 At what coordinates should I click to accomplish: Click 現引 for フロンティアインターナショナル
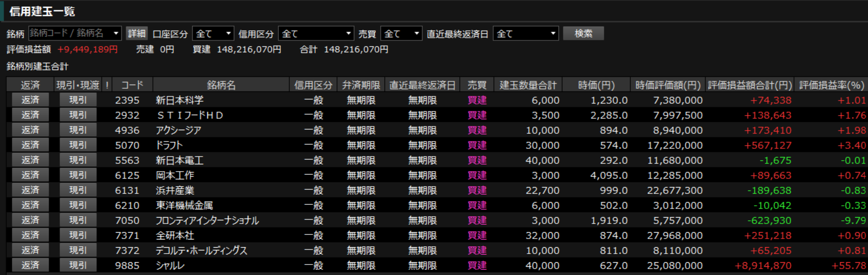[78, 220]
